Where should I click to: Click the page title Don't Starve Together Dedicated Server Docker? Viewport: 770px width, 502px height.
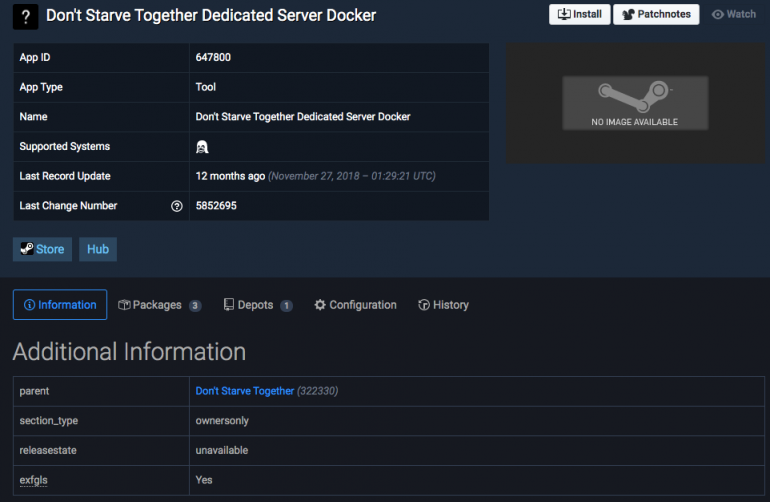coord(211,16)
